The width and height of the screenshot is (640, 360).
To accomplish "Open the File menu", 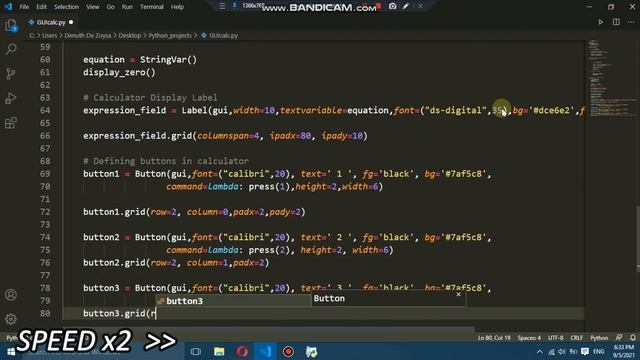I will 24,7.
